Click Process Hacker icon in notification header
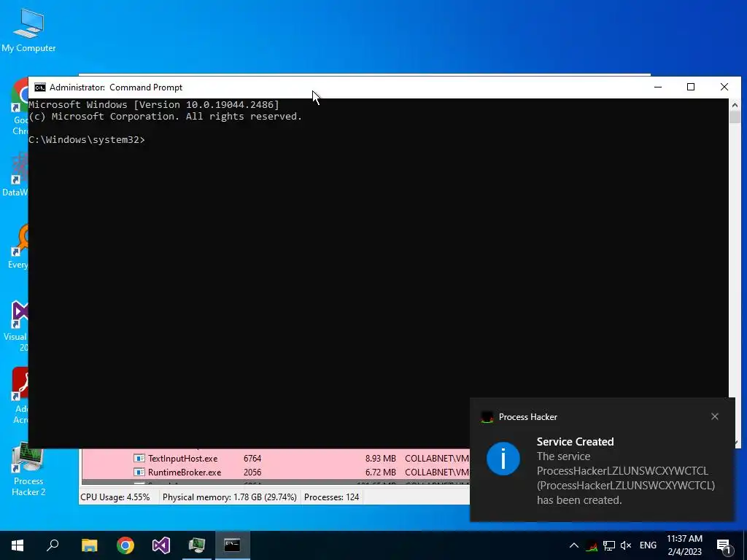747x560 pixels. click(487, 417)
